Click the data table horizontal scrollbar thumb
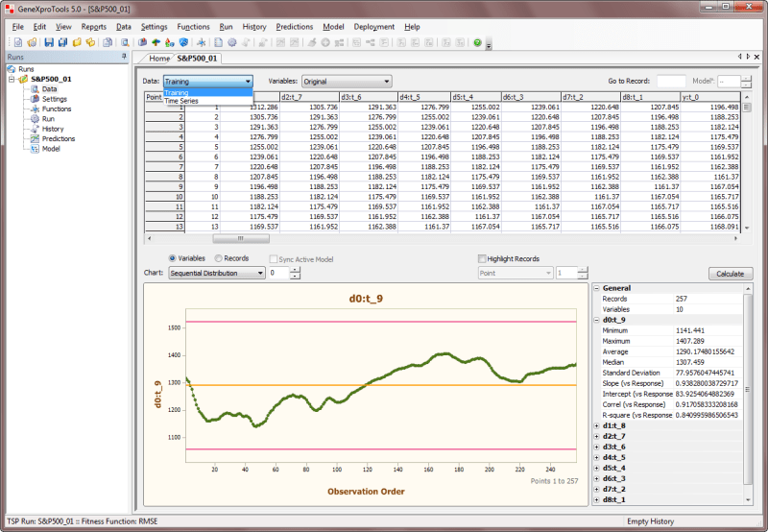768x532 pixels. click(x=241, y=238)
